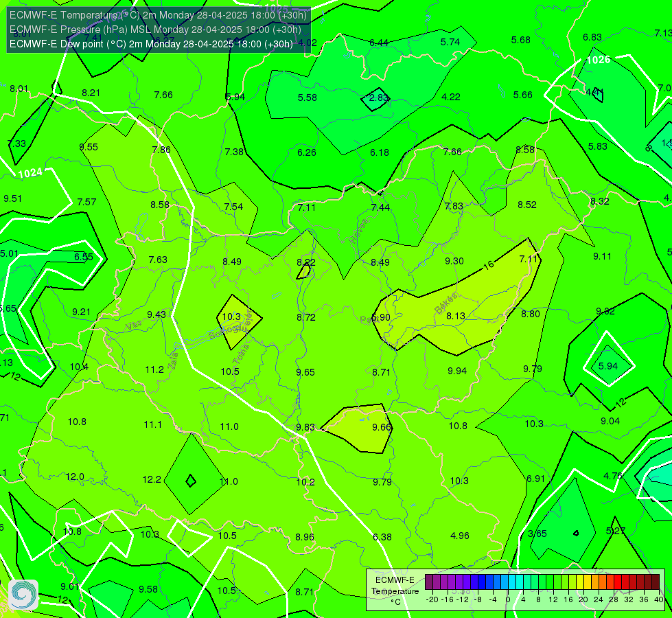This screenshot has height=618, width=672.
Task: Click the ECMWF-E Temperature °C legend title
Action: coord(395,591)
